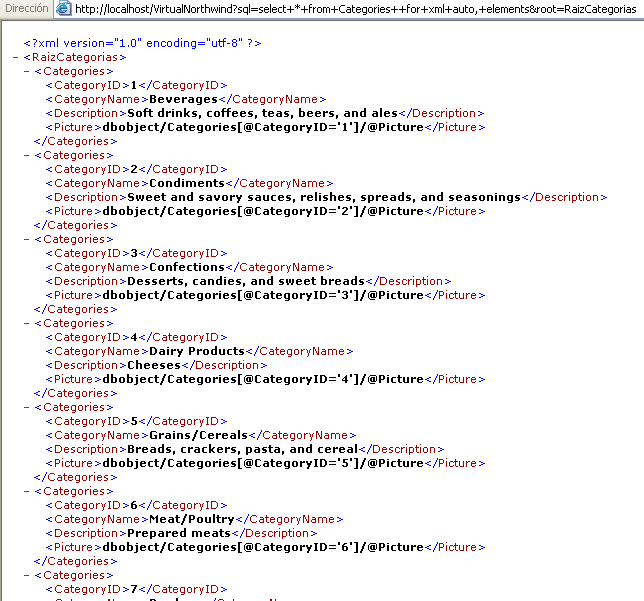Click the CategoryID value 5
This screenshot has width=644, height=601.
(134, 421)
